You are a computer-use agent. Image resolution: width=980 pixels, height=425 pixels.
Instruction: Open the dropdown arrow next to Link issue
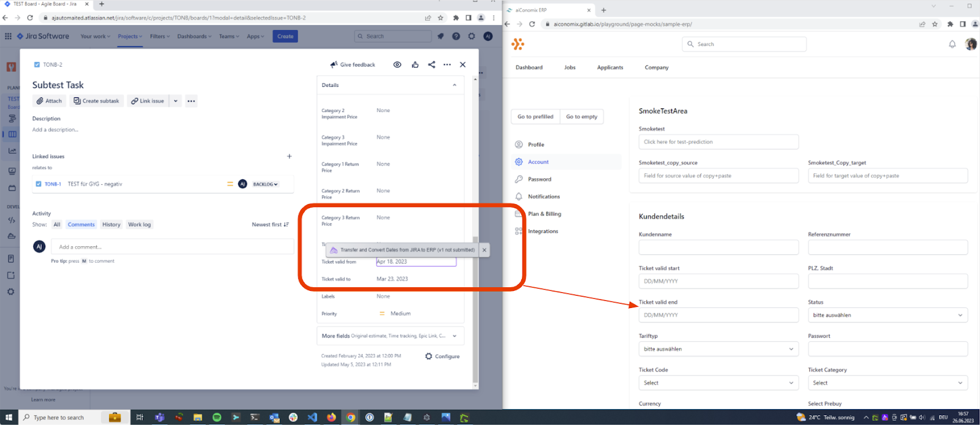point(176,101)
